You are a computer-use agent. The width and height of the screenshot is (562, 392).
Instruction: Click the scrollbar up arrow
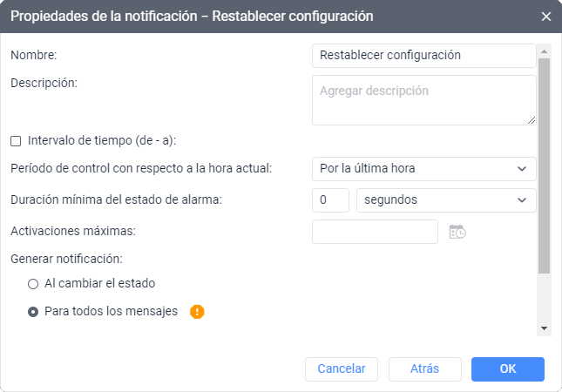pyautogui.click(x=544, y=51)
